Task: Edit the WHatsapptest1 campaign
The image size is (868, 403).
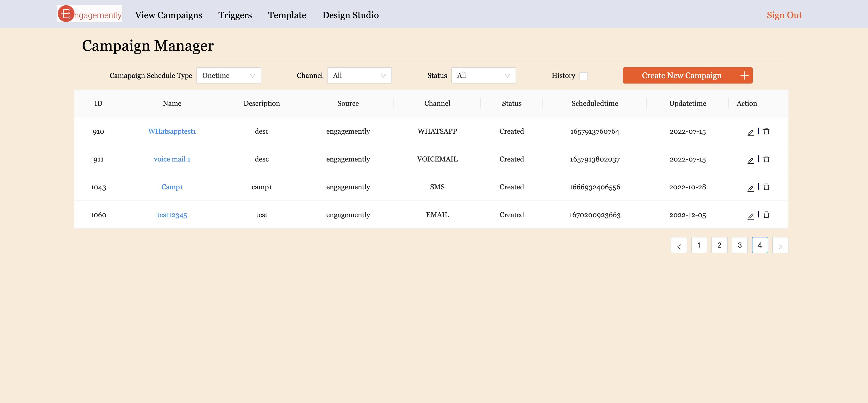Action: [750, 132]
